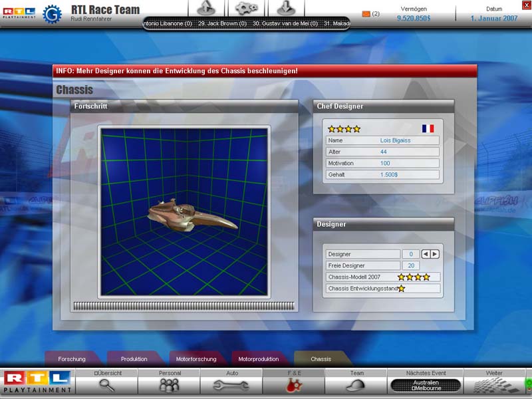Open F & E research flask menu
The width and height of the screenshot is (532, 399).
tap(294, 381)
